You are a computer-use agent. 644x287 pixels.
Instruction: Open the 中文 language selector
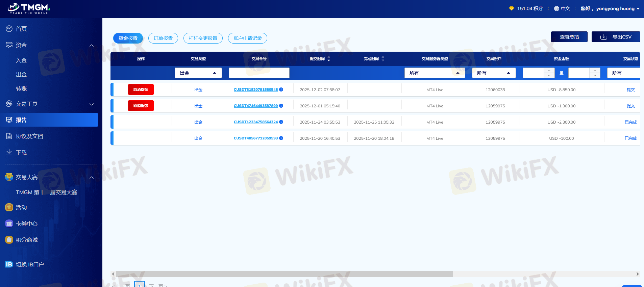pos(562,8)
